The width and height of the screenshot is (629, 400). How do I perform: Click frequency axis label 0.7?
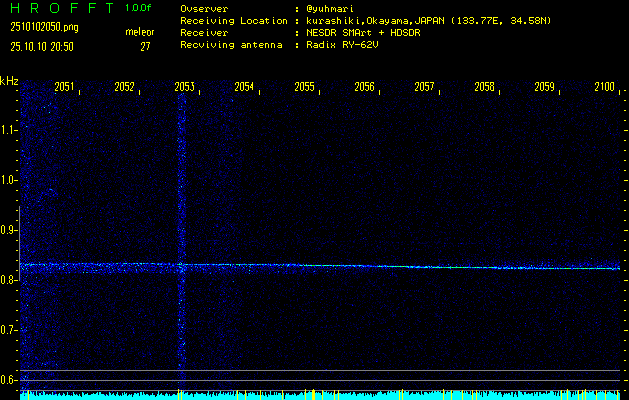9,330
